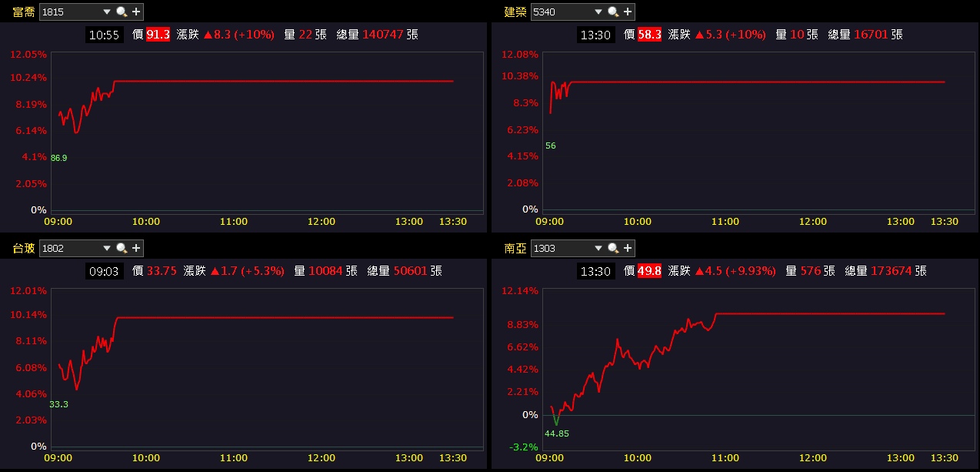Screen dimensions: 980x472
Task: Click the stock name label 富喬
Action: click(23, 12)
